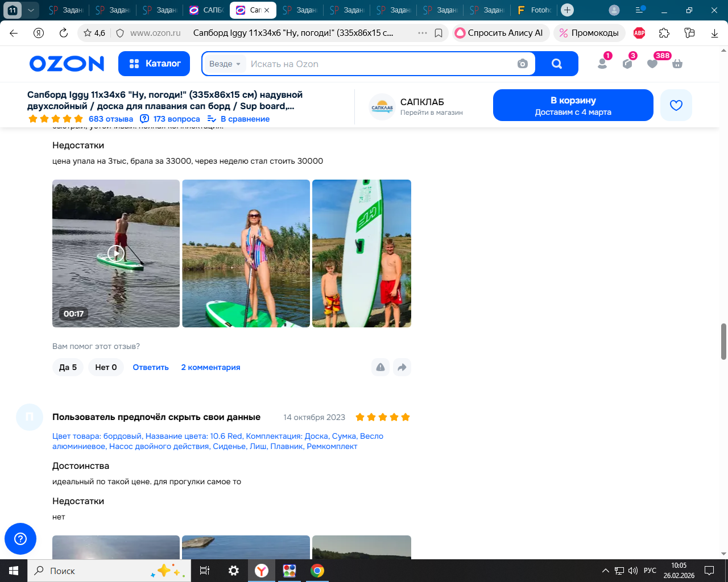
Task: Open Ozon favorites with 388 badge
Action: (652, 64)
